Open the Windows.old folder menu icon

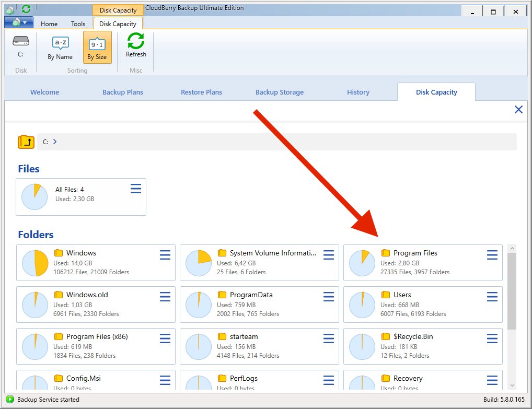(165, 296)
